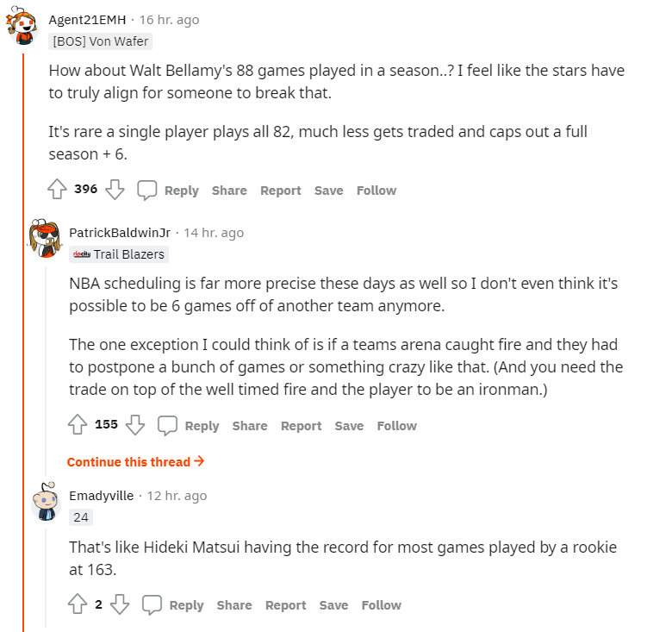Report Emadyville's comment

point(285,605)
